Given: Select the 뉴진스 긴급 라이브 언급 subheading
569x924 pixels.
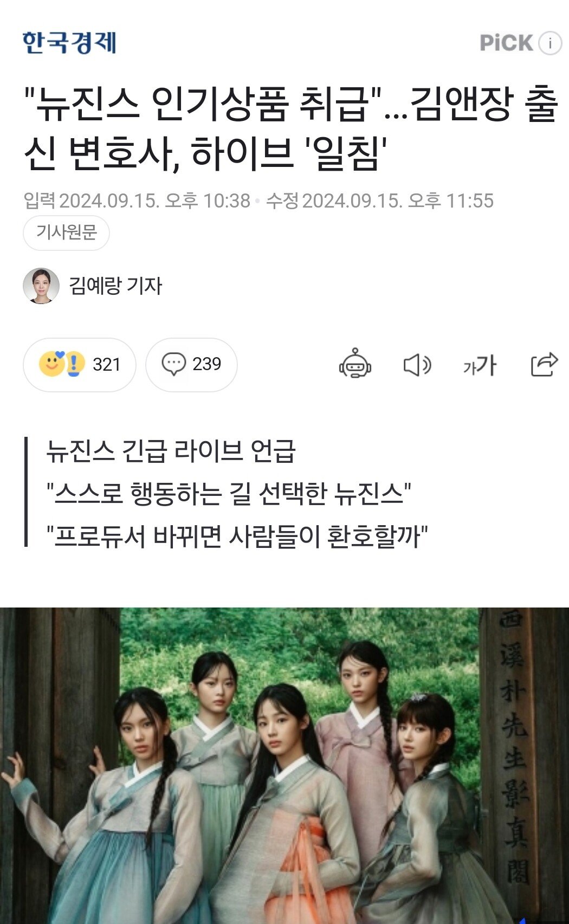Looking at the screenshot, I should point(171,451).
